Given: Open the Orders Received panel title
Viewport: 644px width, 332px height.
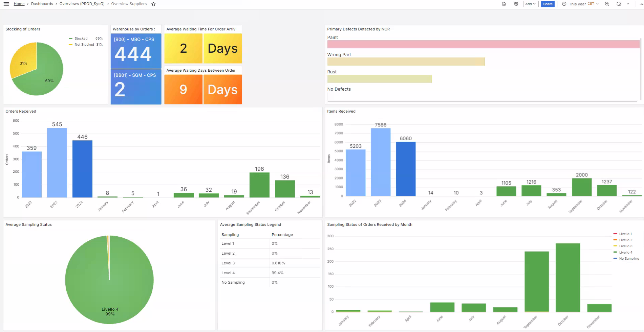Looking at the screenshot, I should [21, 111].
